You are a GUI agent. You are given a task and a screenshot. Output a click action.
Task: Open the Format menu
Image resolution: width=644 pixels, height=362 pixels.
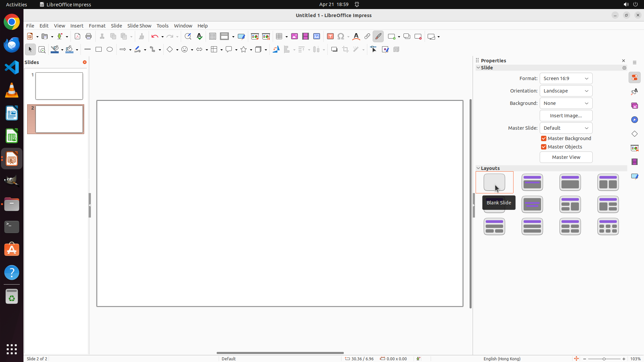tap(97, 26)
